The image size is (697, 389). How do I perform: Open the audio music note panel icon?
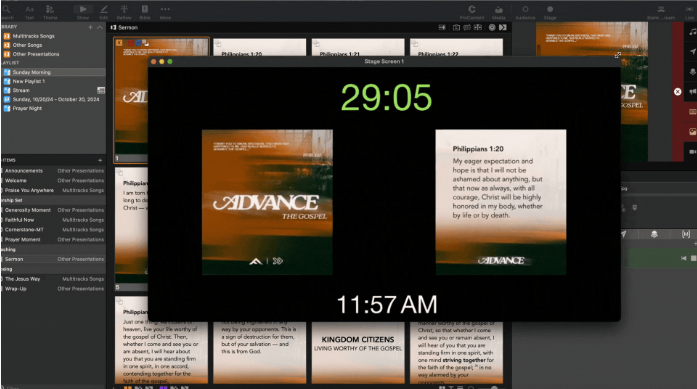coord(692,32)
